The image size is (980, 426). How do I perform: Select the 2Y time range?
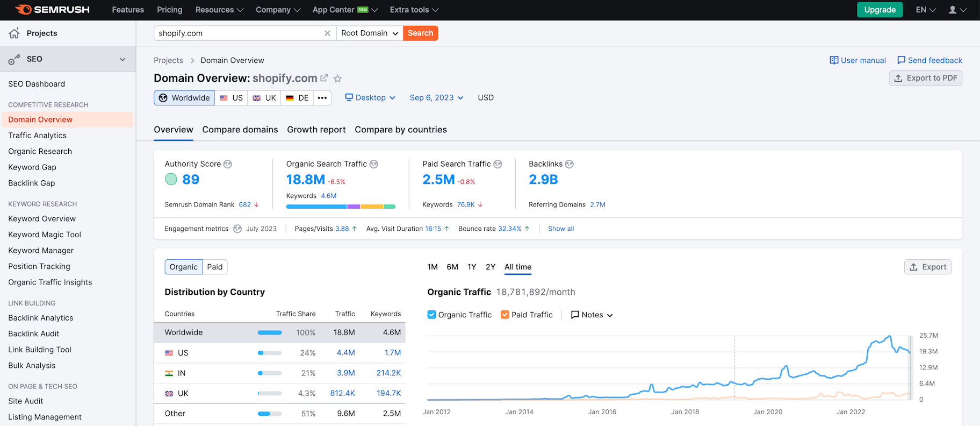click(491, 267)
